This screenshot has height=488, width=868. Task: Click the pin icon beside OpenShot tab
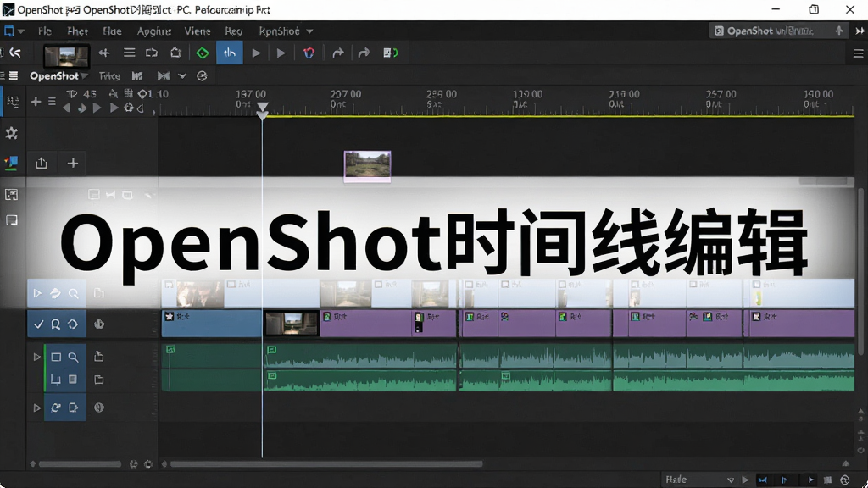tap(839, 31)
